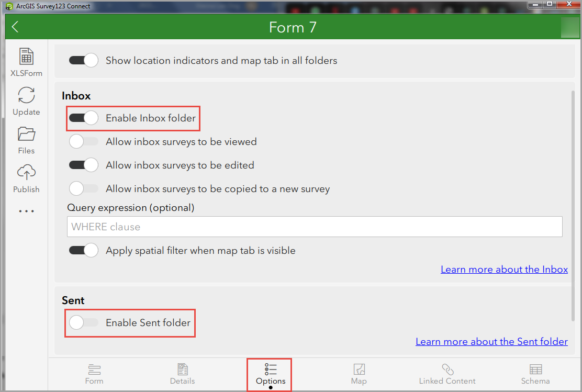Open Learn more about the Sent folder link

[491, 342]
